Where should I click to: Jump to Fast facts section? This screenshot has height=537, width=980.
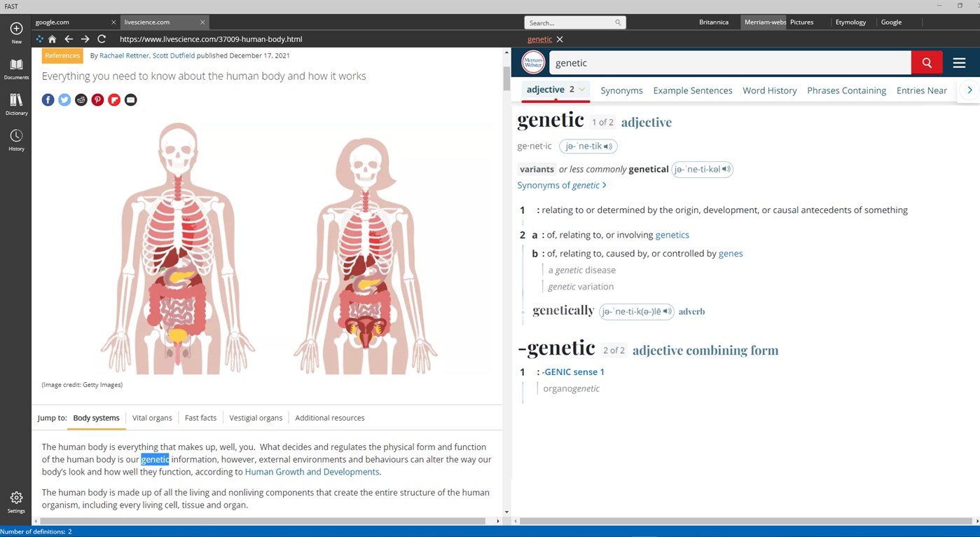200,418
